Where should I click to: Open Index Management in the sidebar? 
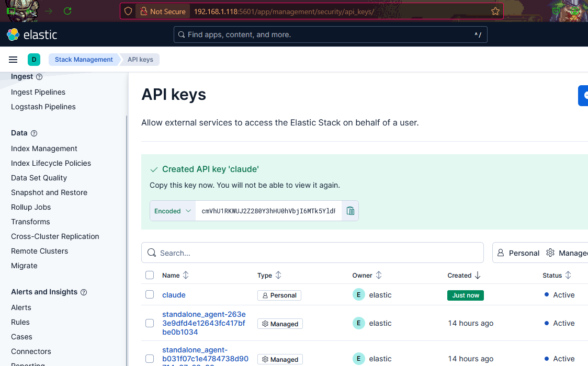tap(44, 148)
